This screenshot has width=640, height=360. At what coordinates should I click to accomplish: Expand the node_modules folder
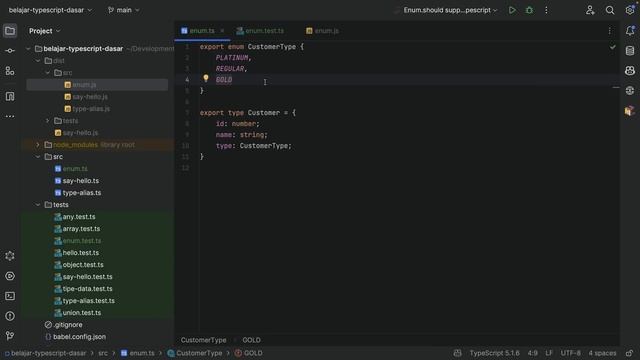pyautogui.click(x=38, y=145)
